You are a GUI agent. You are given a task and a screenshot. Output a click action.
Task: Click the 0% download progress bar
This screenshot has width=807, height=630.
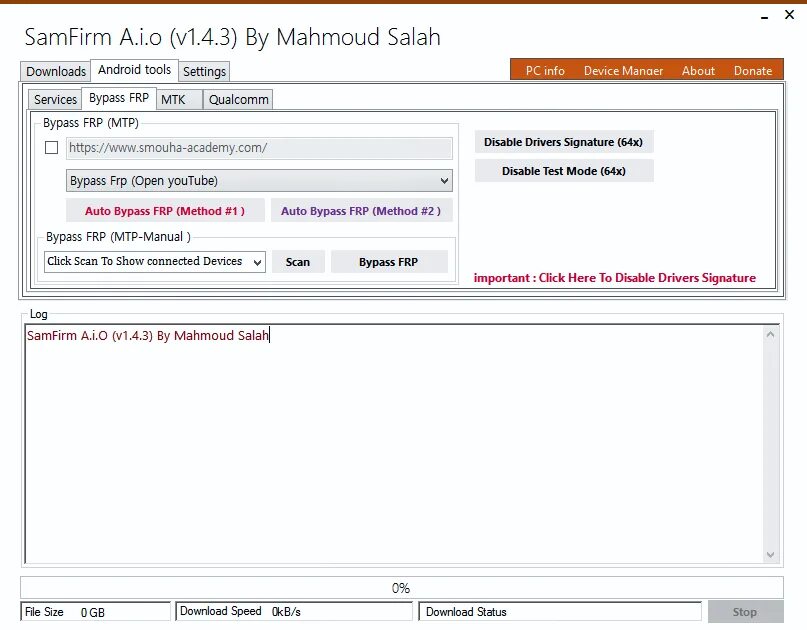401,588
